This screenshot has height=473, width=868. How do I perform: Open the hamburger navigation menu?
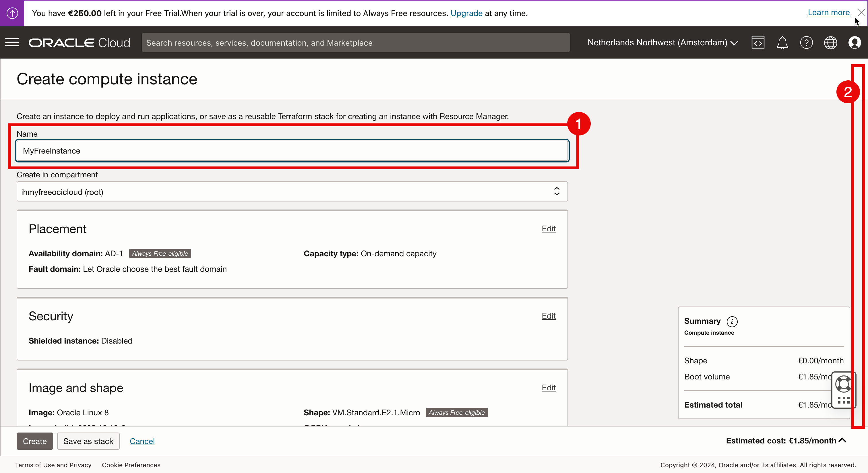pos(12,42)
